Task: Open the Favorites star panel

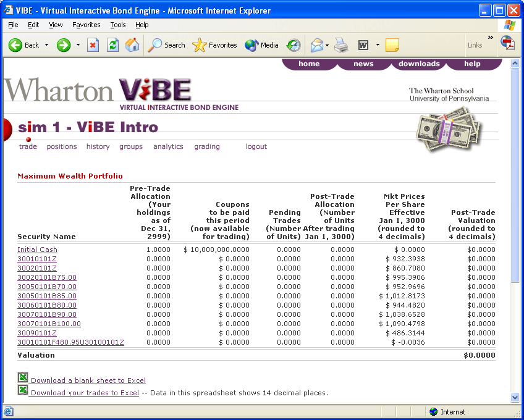Action: tap(214, 45)
